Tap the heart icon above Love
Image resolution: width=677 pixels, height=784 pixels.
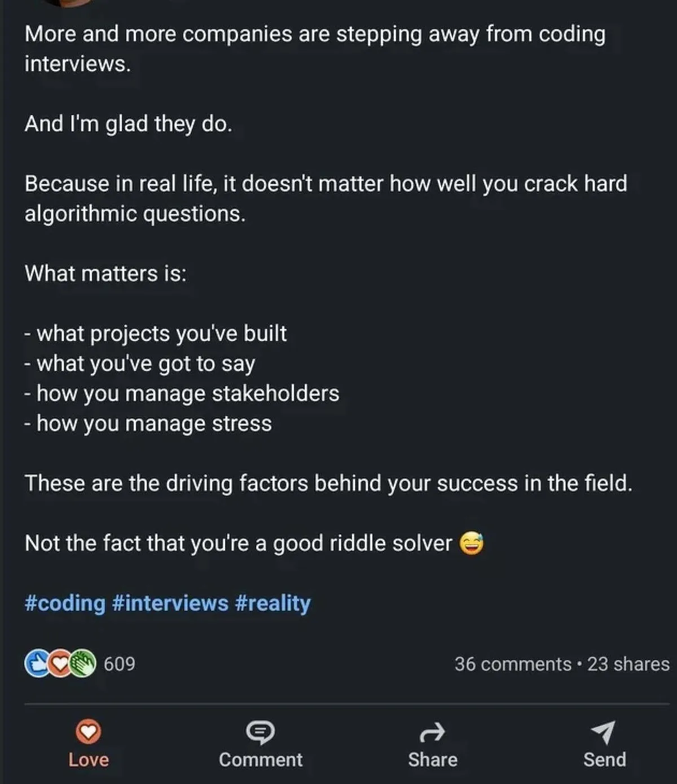point(89,732)
